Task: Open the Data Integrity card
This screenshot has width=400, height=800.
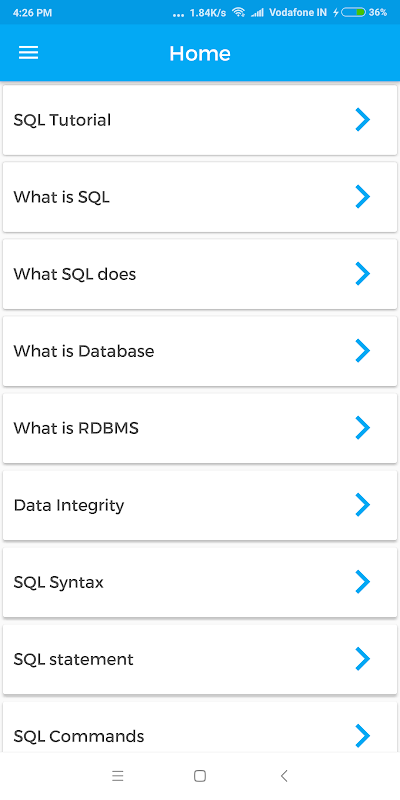Action: point(200,505)
